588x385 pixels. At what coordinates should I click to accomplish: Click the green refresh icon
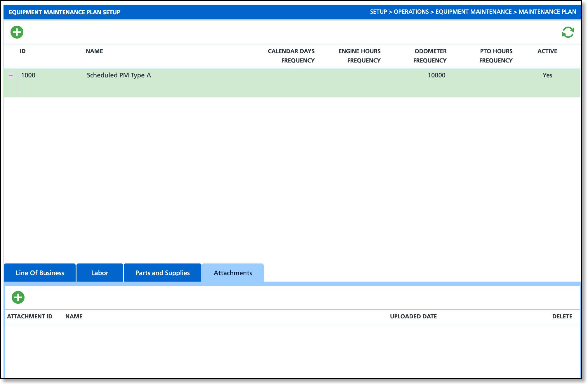pos(568,32)
